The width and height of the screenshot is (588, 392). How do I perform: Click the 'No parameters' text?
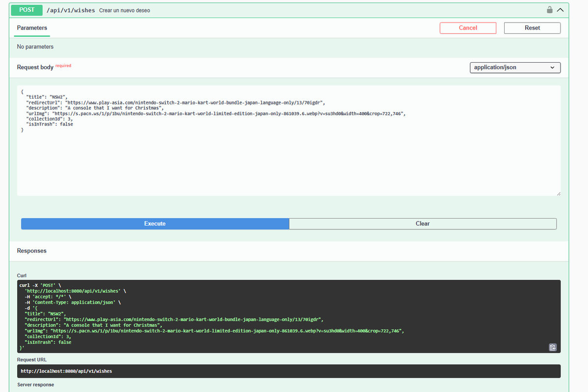click(x=35, y=47)
